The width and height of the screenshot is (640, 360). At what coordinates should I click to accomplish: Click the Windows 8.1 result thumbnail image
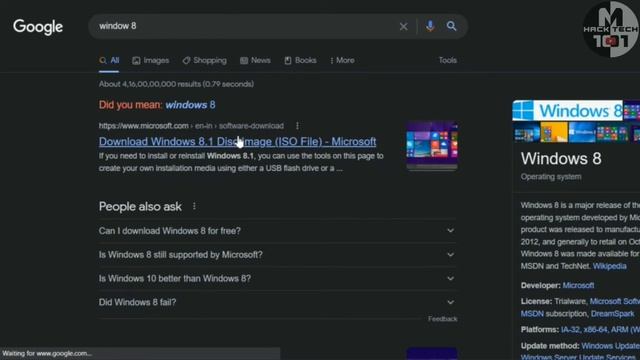coord(432,146)
